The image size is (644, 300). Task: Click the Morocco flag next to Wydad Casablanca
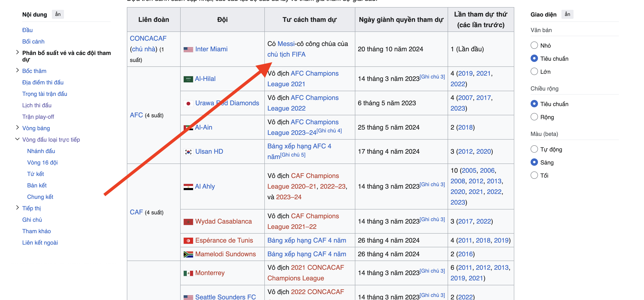click(x=188, y=222)
